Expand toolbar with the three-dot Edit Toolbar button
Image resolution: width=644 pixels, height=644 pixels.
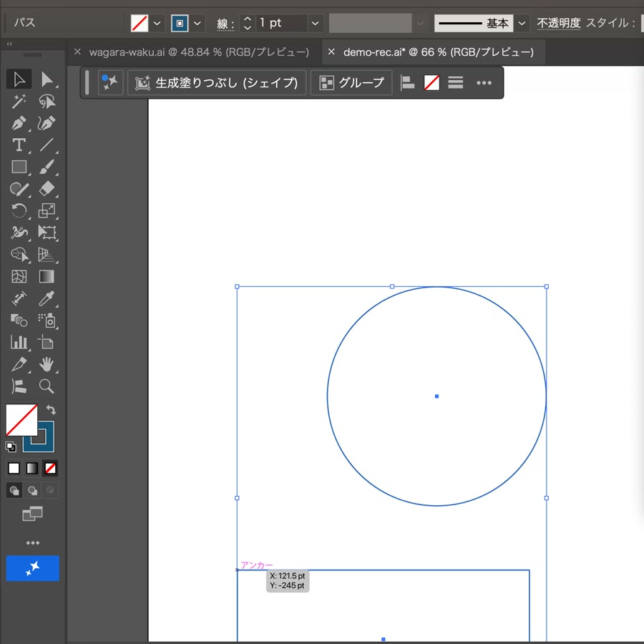(x=33, y=542)
